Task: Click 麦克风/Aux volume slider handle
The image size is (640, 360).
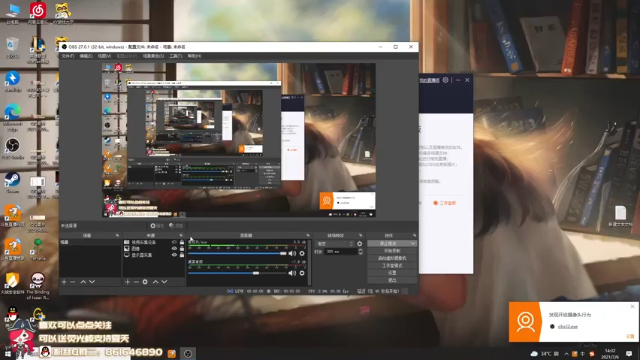Action: tap(282, 253)
